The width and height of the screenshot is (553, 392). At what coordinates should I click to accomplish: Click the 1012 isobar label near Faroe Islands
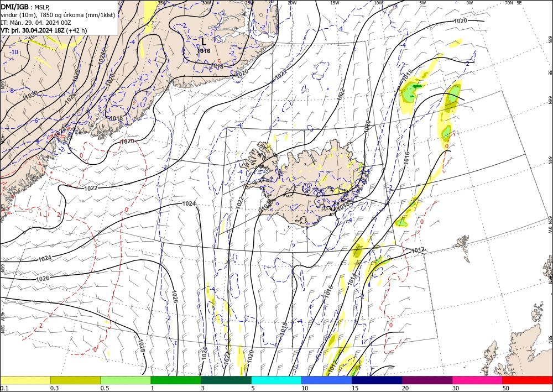[418, 250]
